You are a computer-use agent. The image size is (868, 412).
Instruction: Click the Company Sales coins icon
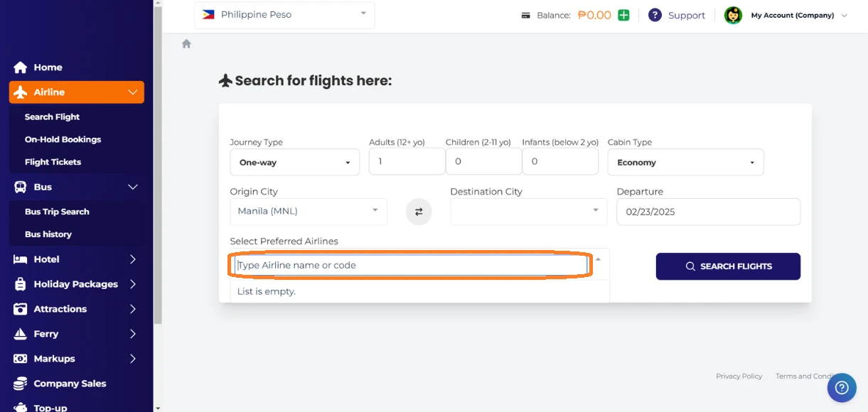coord(21,384)
